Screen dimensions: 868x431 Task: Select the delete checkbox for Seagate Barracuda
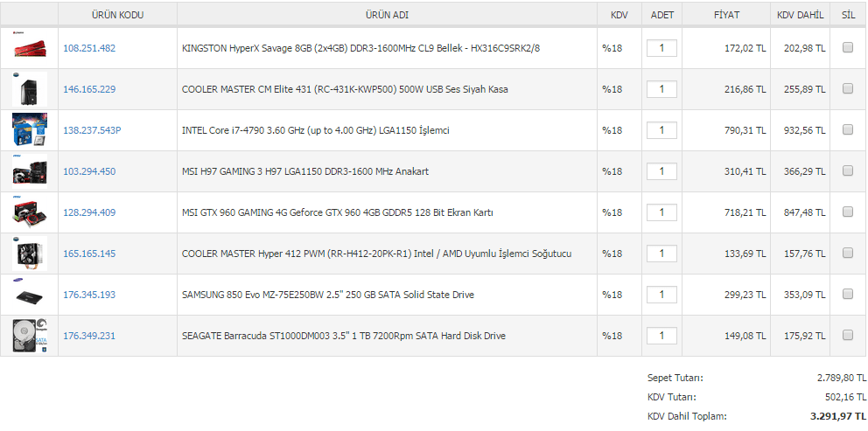(x=848, y=335)
